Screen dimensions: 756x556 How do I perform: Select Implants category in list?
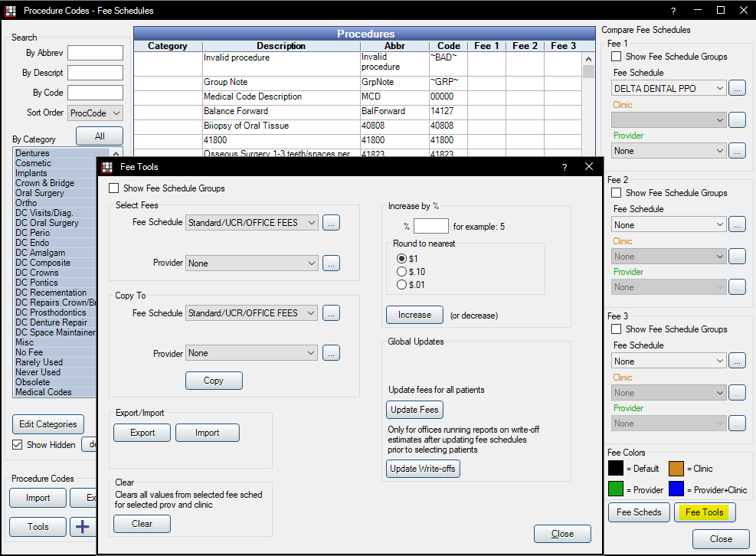55,173
